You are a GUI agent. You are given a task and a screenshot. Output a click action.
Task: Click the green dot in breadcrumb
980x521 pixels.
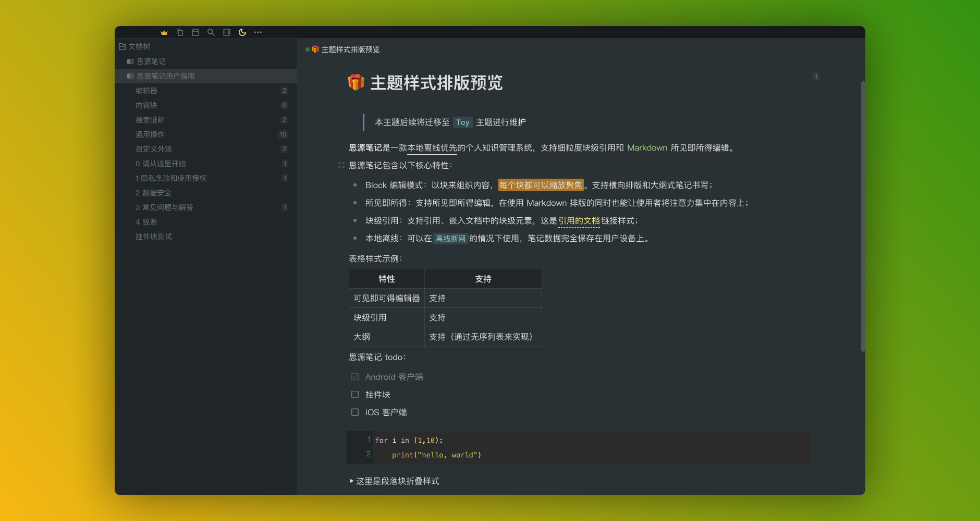pyautogui.click(x=308, y=49)
